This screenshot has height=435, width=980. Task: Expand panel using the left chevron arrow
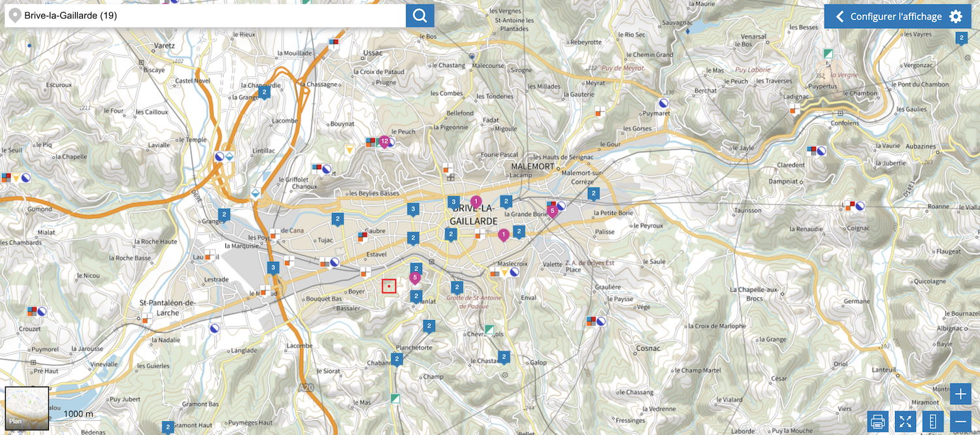840,16
